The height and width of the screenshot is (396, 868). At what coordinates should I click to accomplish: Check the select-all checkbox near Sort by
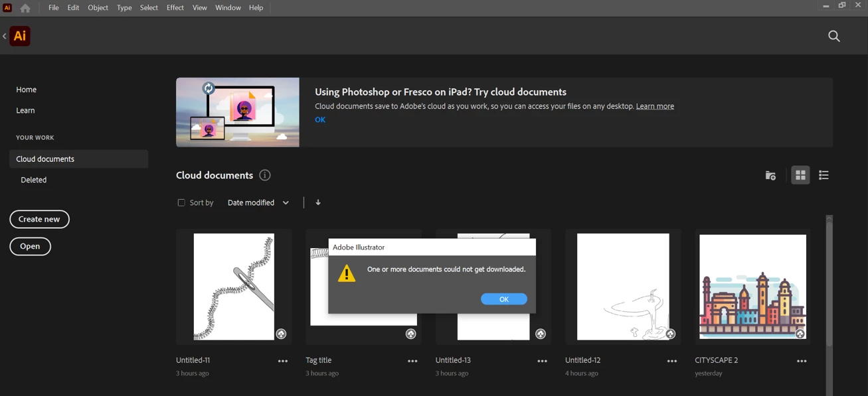pyautogui.click(x=181, y=202)
